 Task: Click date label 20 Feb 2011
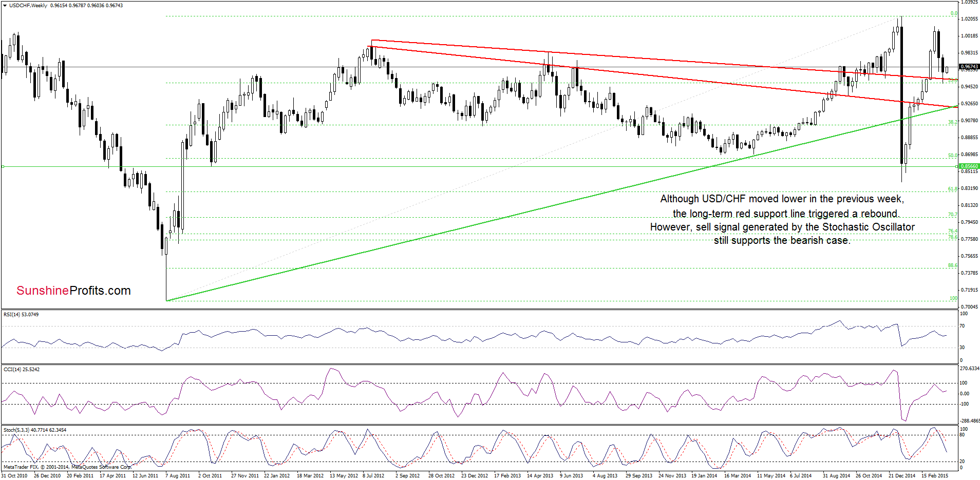(80, 476)
